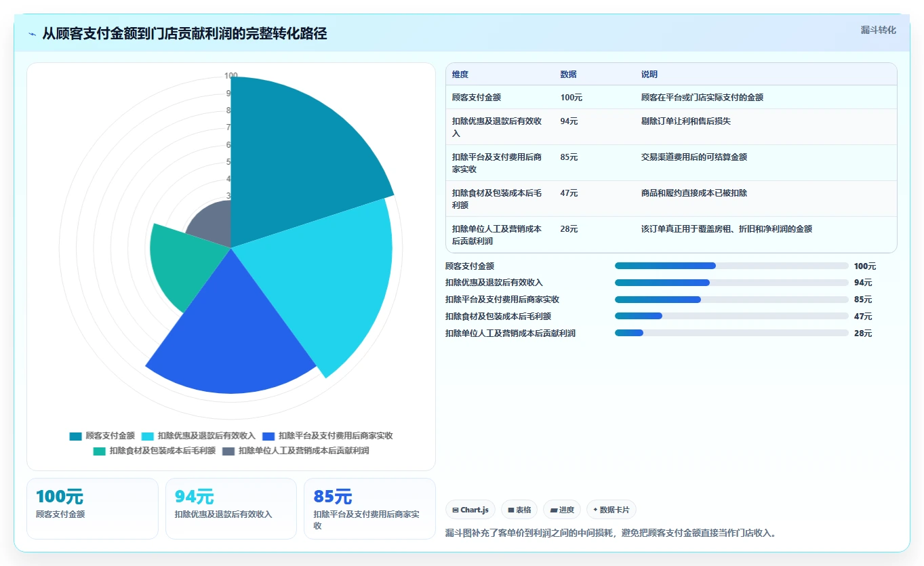Screen dimensions: 924x566
Task: Click the 28元 cell in the table
Action: click(569, 229)
